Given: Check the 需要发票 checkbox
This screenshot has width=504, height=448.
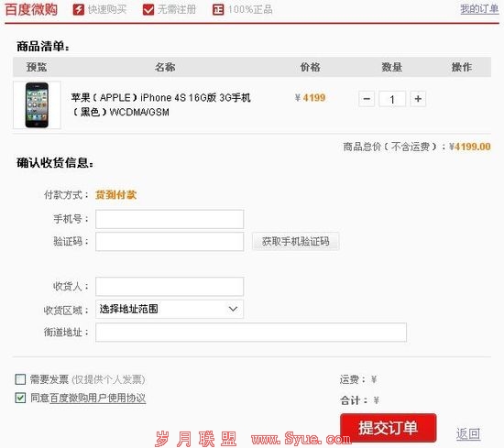Looking at the screenshot, I should click(x=20, y=379).
